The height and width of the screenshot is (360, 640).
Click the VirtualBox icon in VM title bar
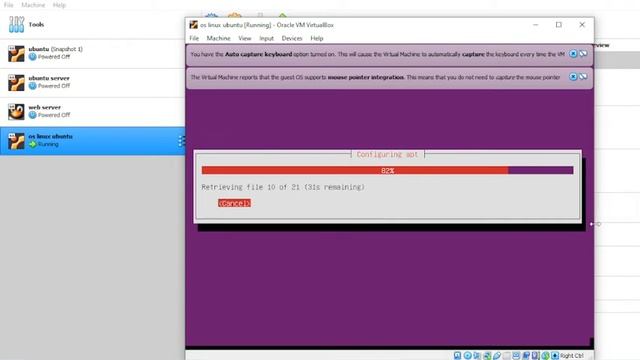pos(193,25)
